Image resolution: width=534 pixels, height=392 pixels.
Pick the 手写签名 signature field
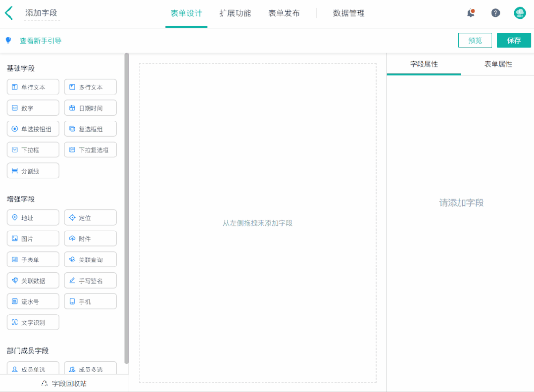[x=90, y=281]
